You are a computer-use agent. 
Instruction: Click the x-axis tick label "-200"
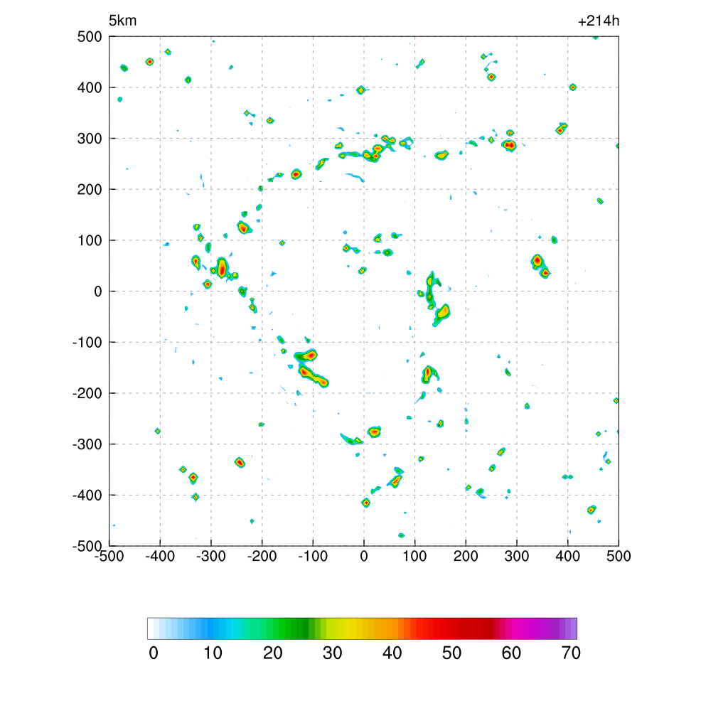[x=262, y=556]
